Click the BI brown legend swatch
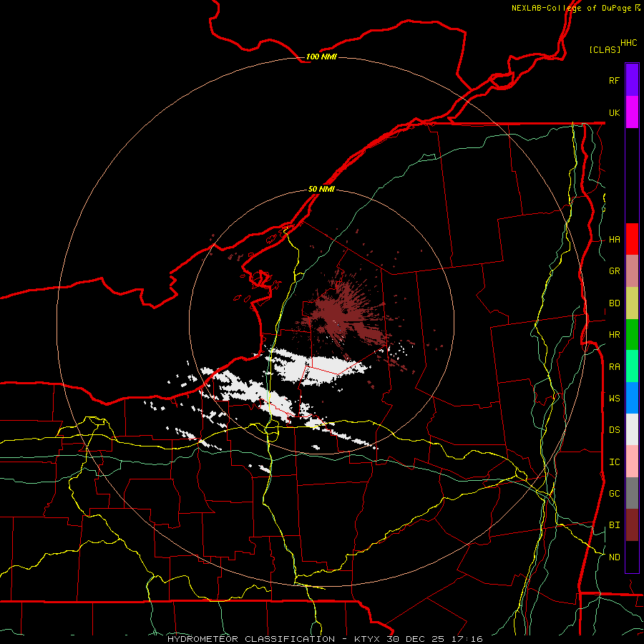Viewport: 644px width, 644px height. (x=632, y=525)
